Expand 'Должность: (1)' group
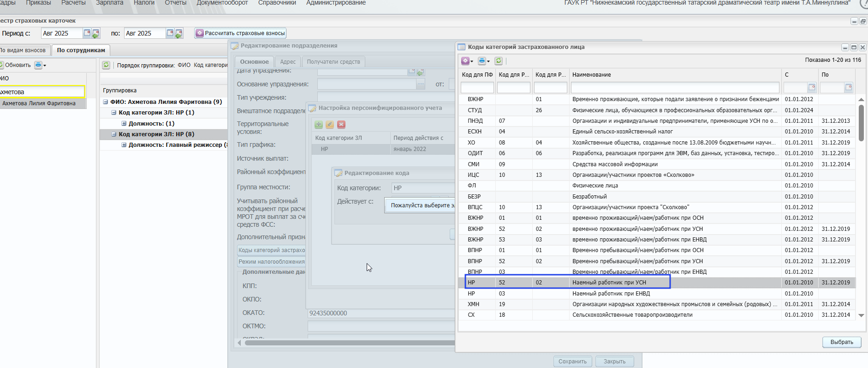 coord(124,124)
